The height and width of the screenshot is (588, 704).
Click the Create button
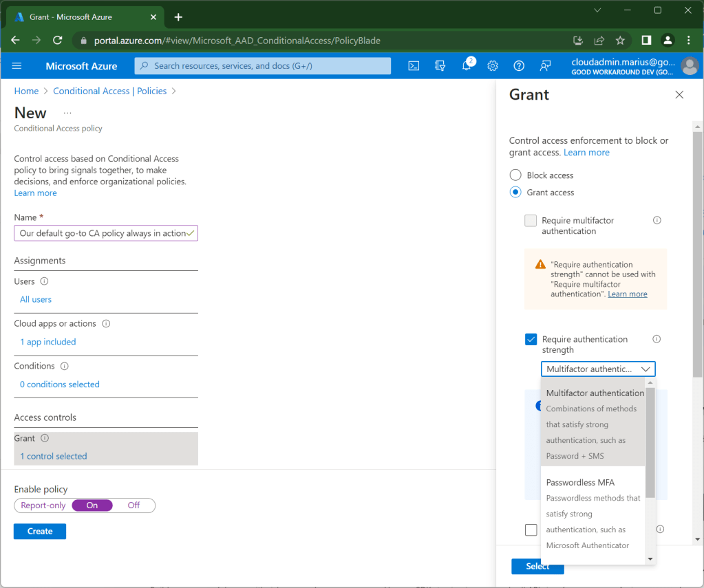(40, 531)
